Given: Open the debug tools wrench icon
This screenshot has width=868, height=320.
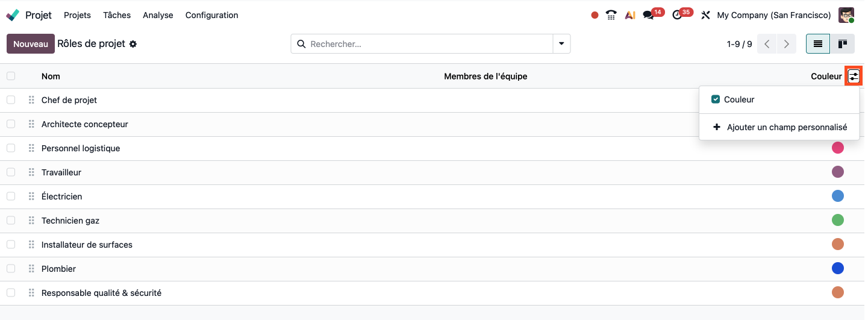Looking at the screenshot, I should (x=705, y=15).
